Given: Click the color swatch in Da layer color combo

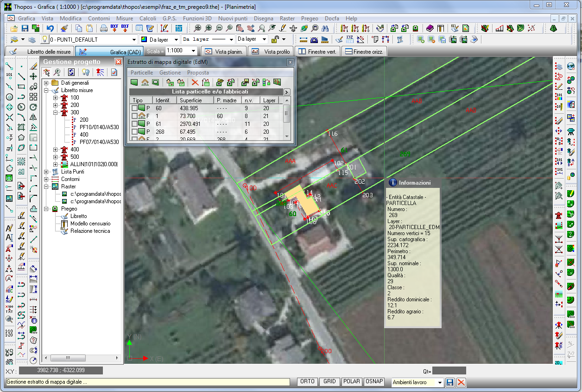Looking at the screenshot, I should click(144, 40).
